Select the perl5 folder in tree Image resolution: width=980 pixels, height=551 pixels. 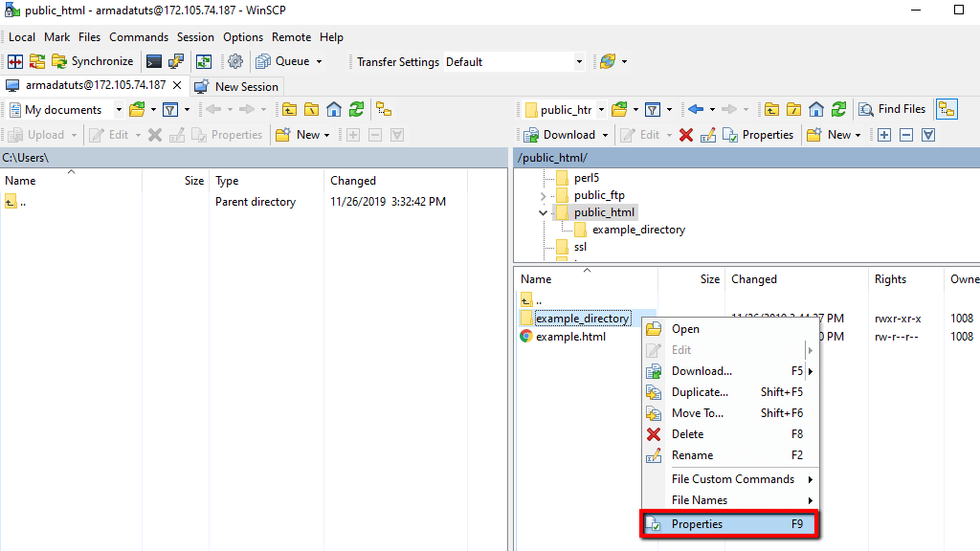pos(587,178)
